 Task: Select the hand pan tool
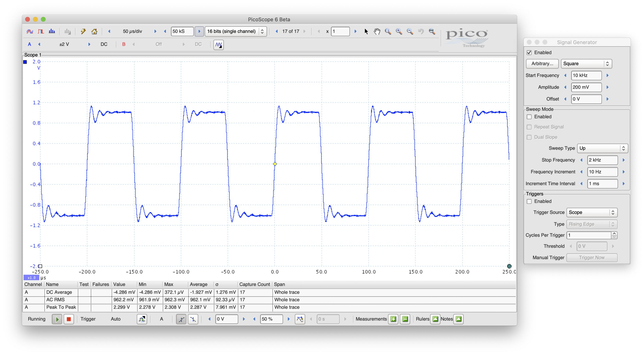(x=377, y=31)
